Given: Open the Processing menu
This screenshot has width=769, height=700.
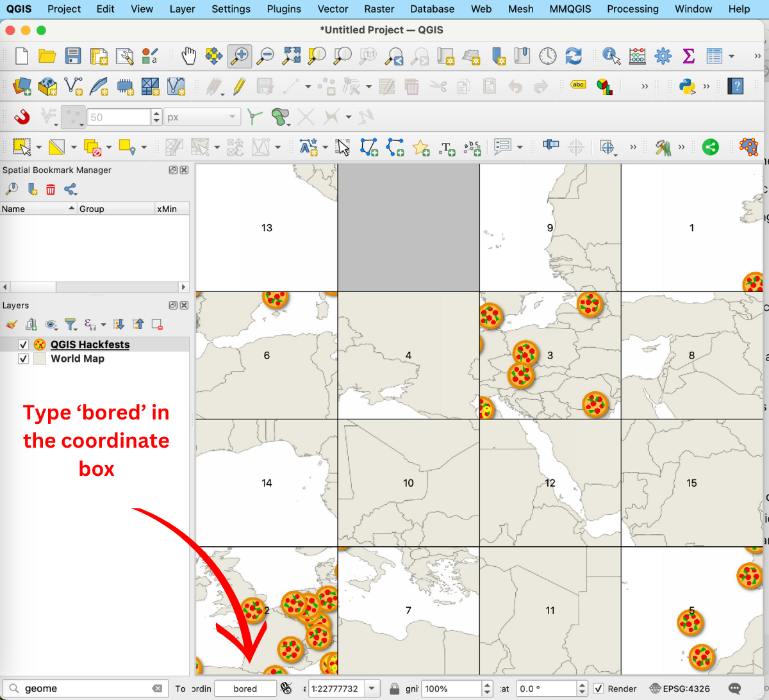Looking at the screenshot, I should pyautogui.click(x=633, y=9).
